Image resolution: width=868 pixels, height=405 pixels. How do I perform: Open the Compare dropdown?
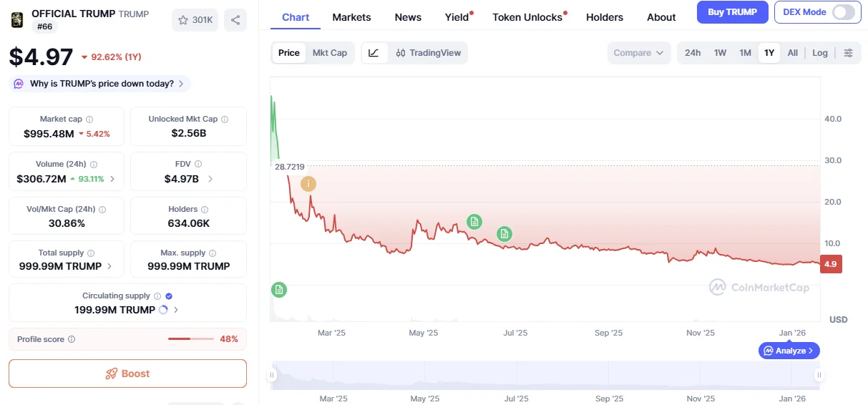(x=638, y=53)
